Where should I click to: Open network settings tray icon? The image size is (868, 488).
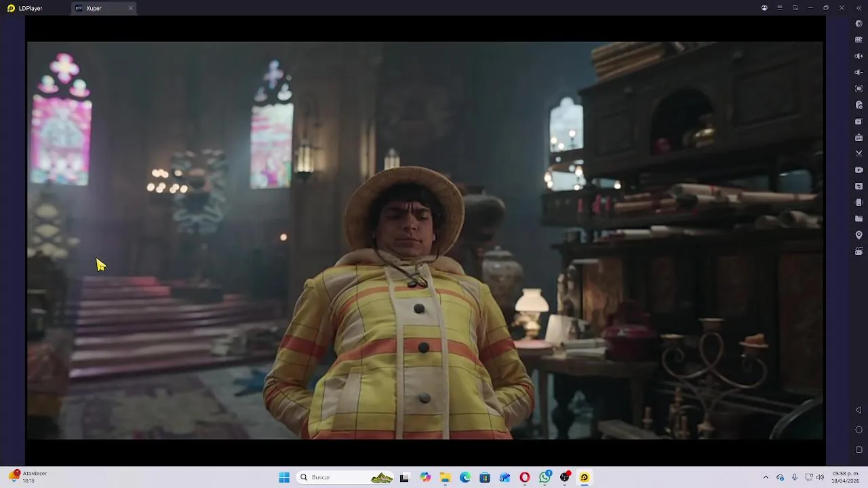808,477
